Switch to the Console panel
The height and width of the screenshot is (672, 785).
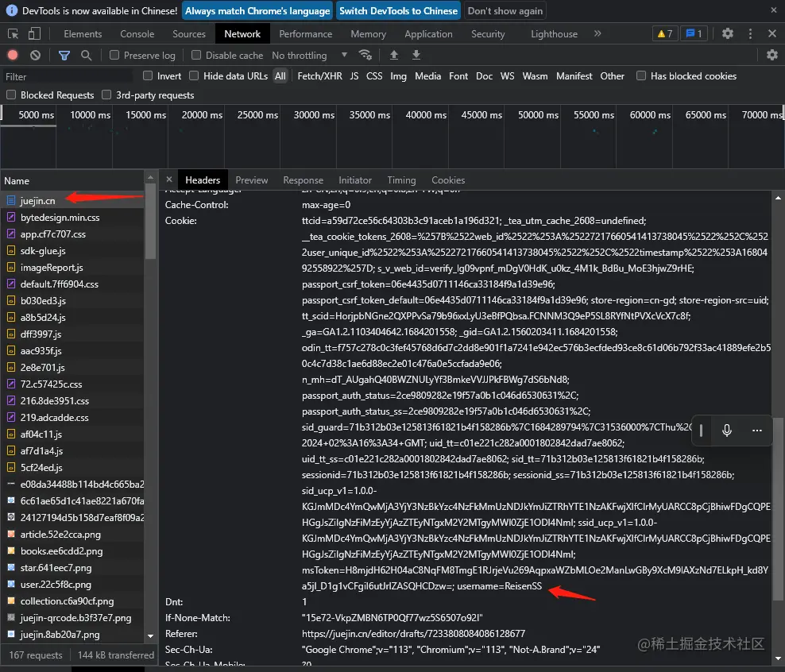(x=137, y=33)
